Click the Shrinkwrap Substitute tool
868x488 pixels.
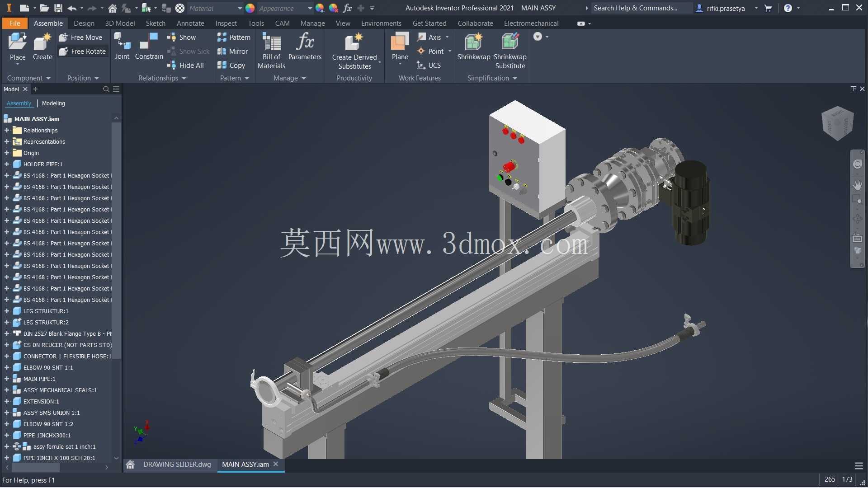coord(510,51)
